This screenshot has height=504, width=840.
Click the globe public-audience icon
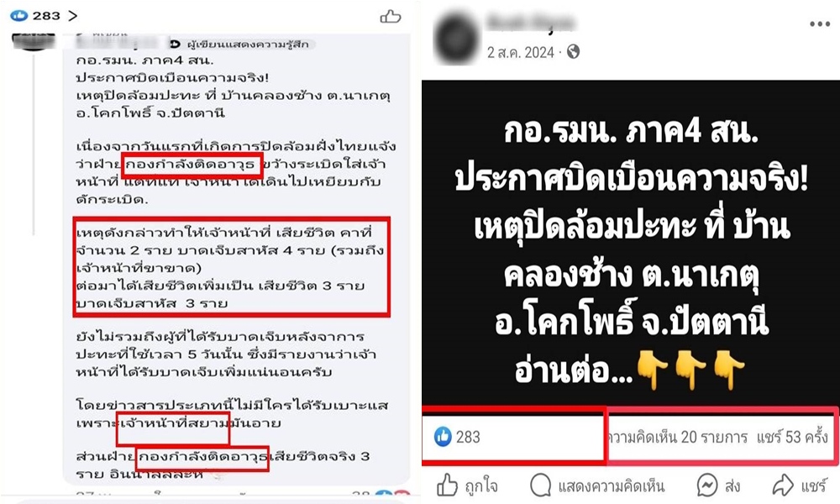[x=573, y=51]
